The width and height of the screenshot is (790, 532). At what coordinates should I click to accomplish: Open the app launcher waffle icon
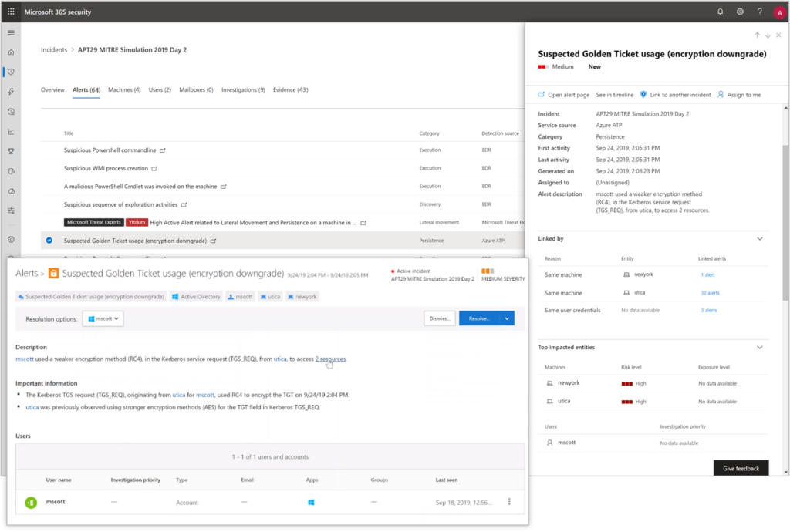(11, 12)
